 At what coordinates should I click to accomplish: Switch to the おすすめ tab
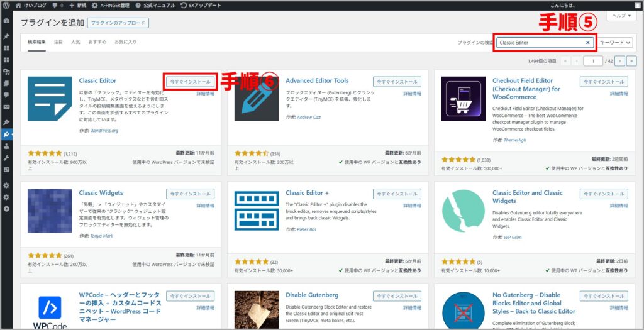pyautogui.click(x=97, y=42)
